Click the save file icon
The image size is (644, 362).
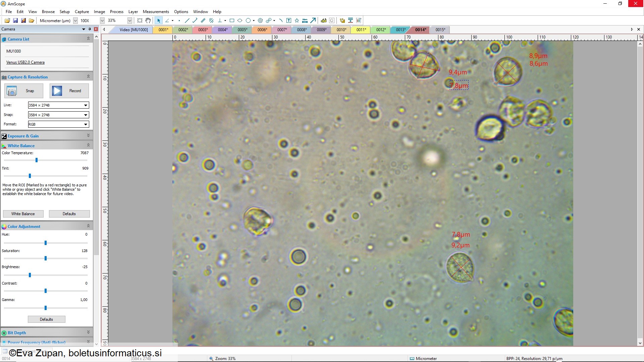click(x=15, y=20)
